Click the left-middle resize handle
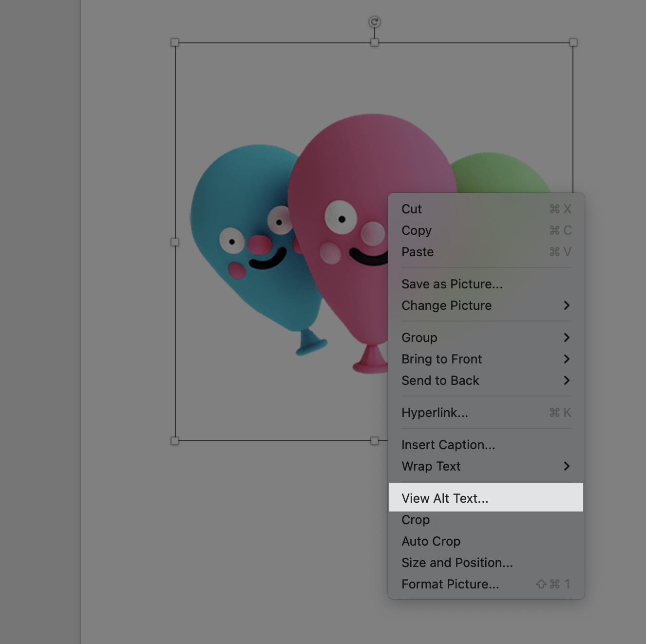Image resolution: width=646 pixels, height=644 pixels. click(175, 242)
